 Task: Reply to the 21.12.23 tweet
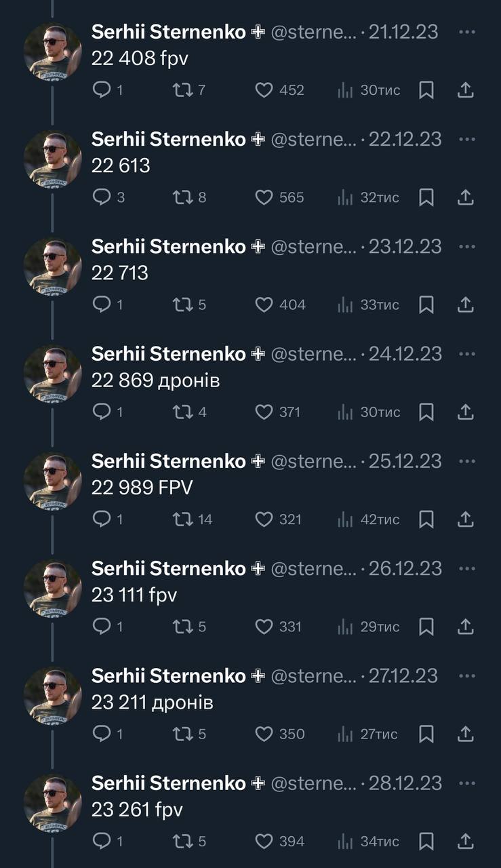pos(102,90)
